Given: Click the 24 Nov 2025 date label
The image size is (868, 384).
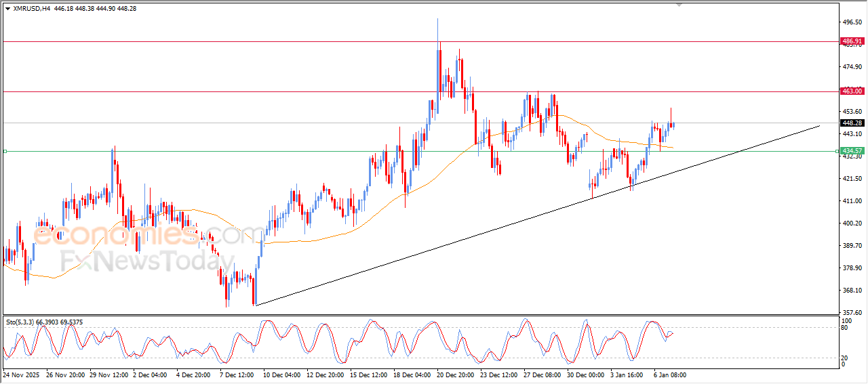Looking at the screenshot, I should 22,375.
